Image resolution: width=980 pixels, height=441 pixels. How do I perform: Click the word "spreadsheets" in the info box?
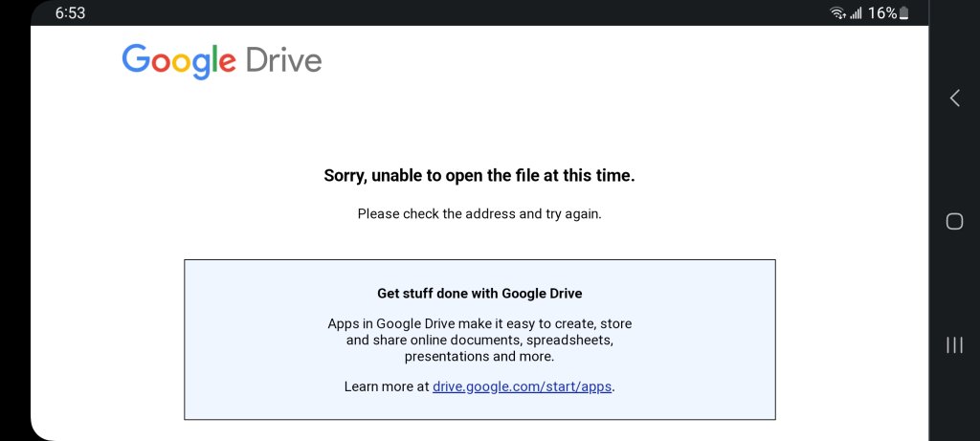569,341
